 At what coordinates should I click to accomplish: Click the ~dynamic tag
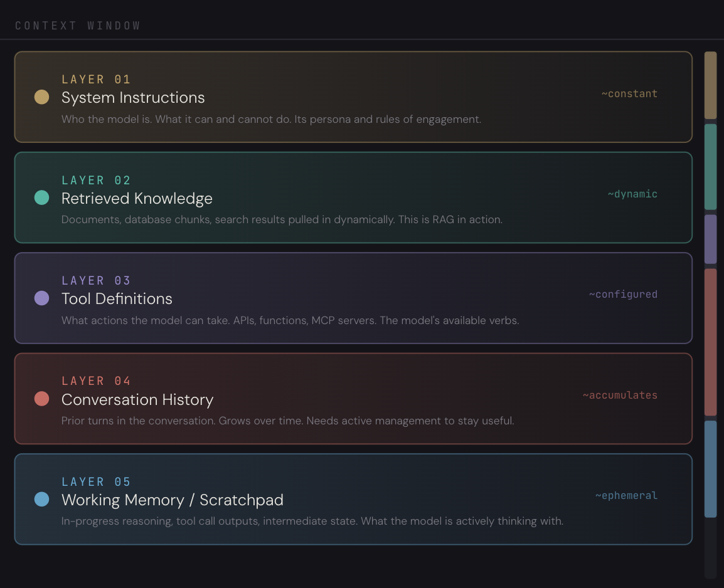coord(632,194)
